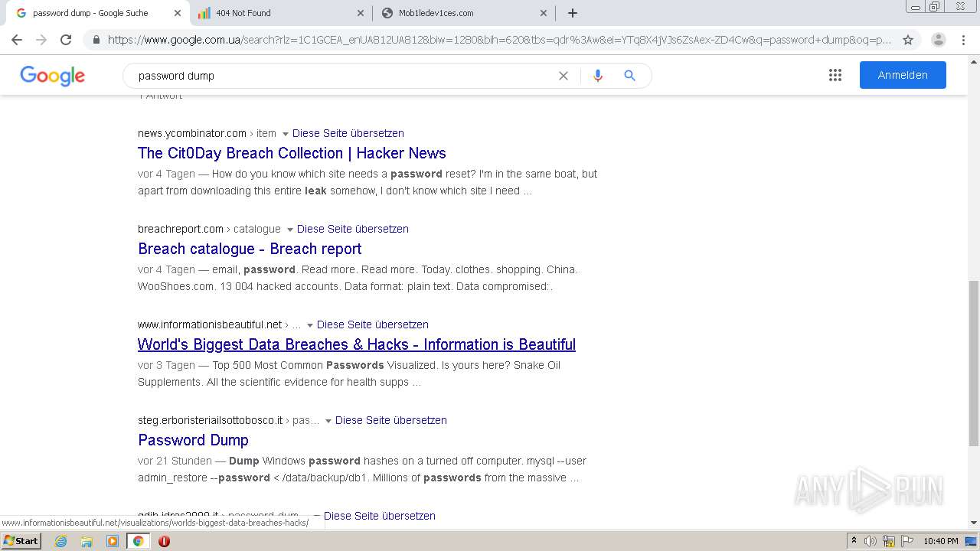Expand dropdown next to informationisbeautiful.net

[x=310, y=325]
